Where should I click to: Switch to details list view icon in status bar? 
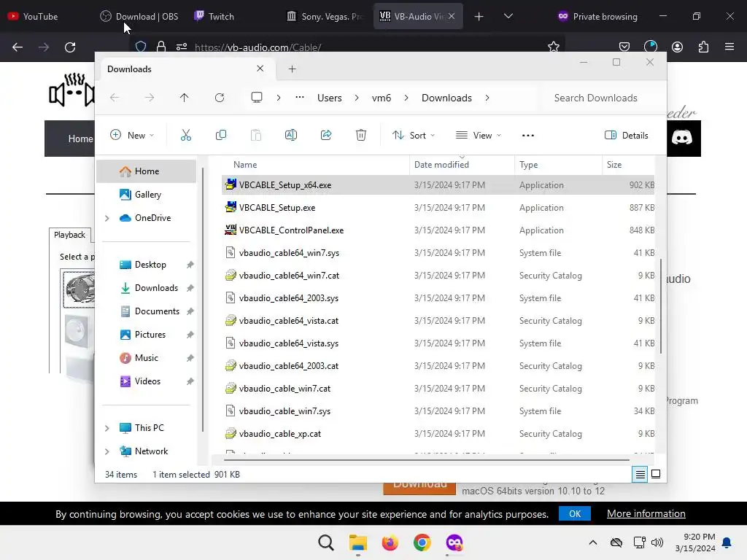pos(640,474)
